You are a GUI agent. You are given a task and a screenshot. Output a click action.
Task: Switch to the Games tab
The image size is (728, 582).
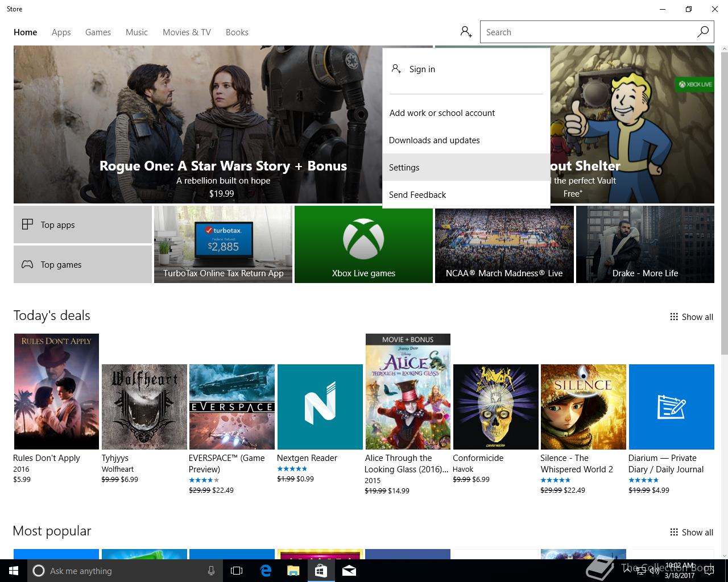(98, 32)
